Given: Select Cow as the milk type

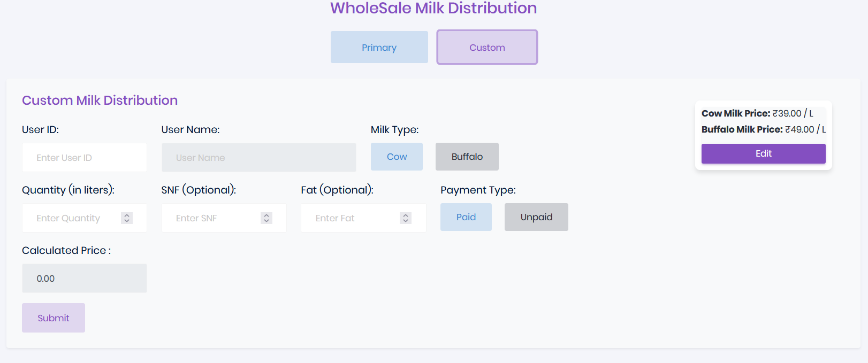Looking at the screenshot, I should pos(397,156).
